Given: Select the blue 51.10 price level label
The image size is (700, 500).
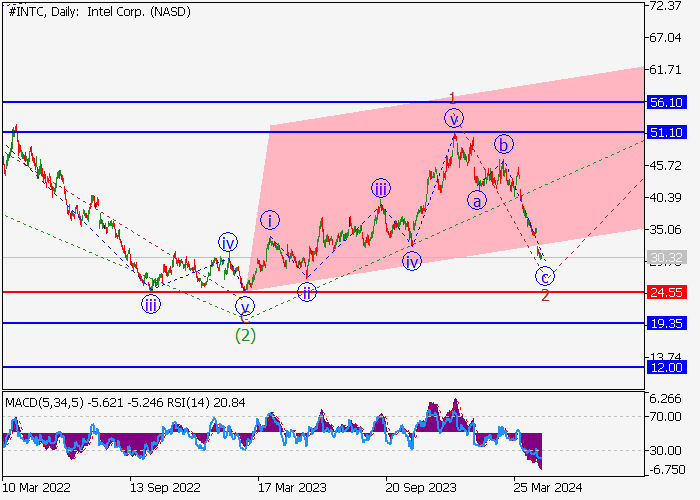Looking at the screenshot, I should 667,132.
